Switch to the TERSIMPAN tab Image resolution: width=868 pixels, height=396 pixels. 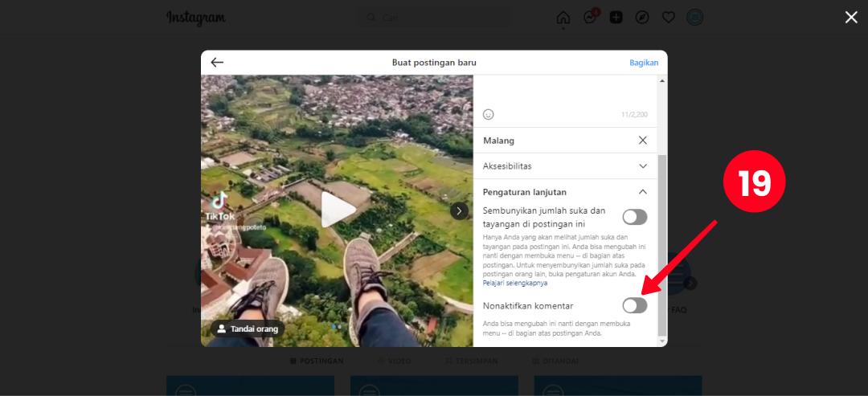[473, 361]
